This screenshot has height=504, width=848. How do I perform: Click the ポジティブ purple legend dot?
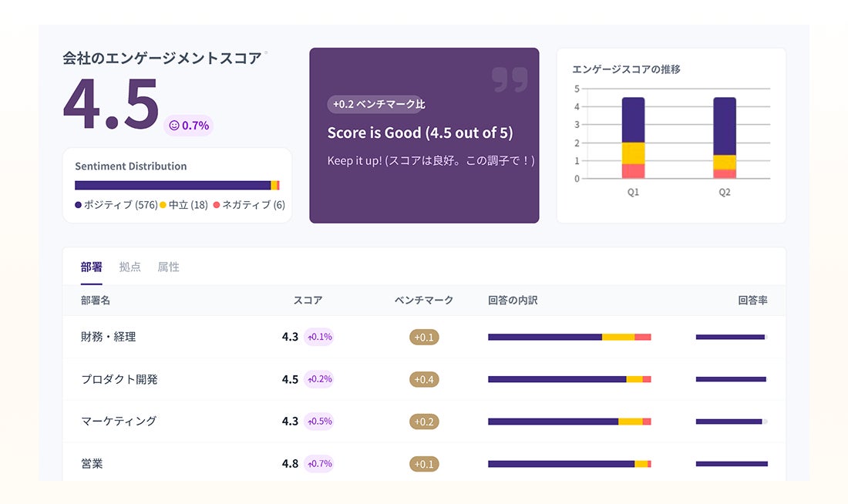pyautogui.click(x=78, y=205)
